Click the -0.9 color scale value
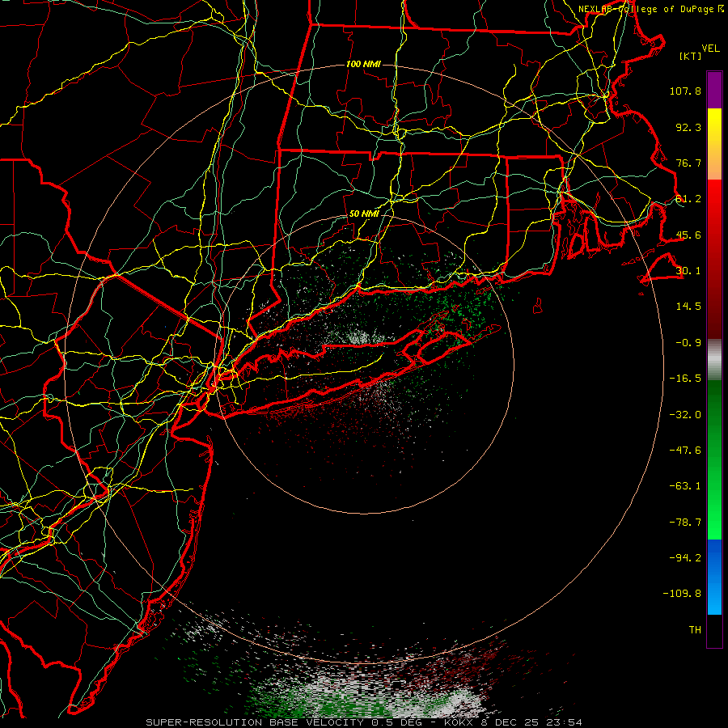Viewport: 728px width, 728px height. tap(688, 343)
